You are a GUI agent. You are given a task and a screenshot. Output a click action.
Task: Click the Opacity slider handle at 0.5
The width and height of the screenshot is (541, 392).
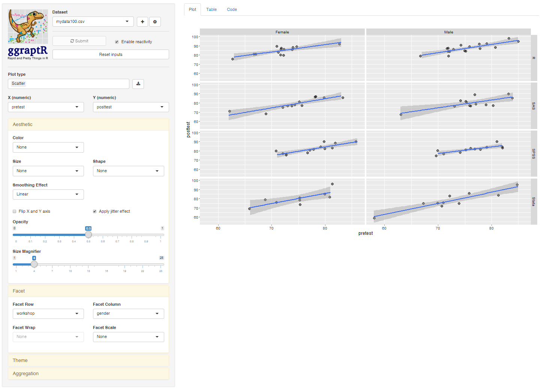pyautogui.click(x=88, y=234)
